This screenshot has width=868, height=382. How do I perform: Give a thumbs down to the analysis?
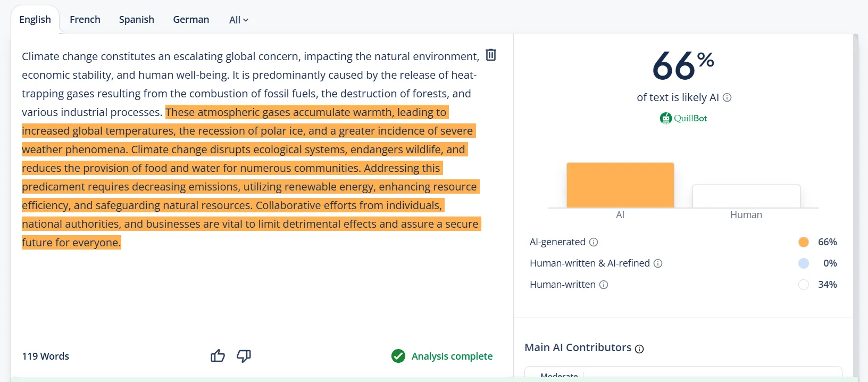pos(244,356)
